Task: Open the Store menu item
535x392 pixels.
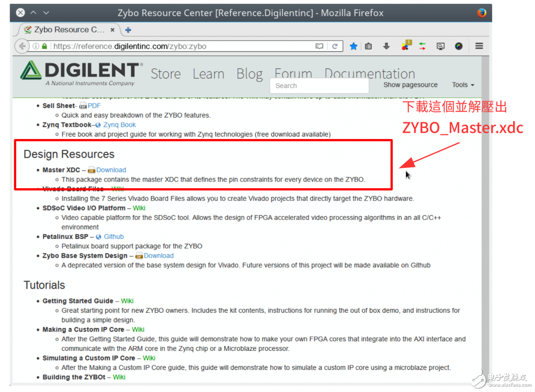Action: pos(165,74)
